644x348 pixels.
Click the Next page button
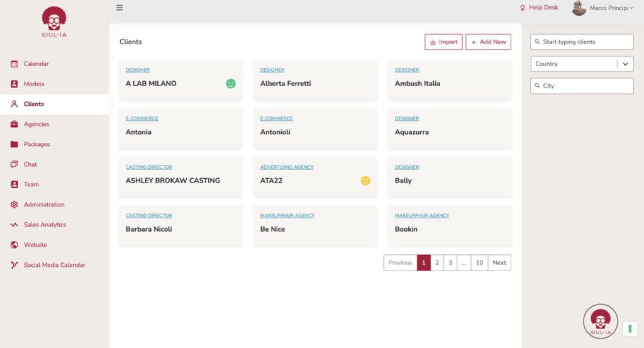click(x=499, y=262)
